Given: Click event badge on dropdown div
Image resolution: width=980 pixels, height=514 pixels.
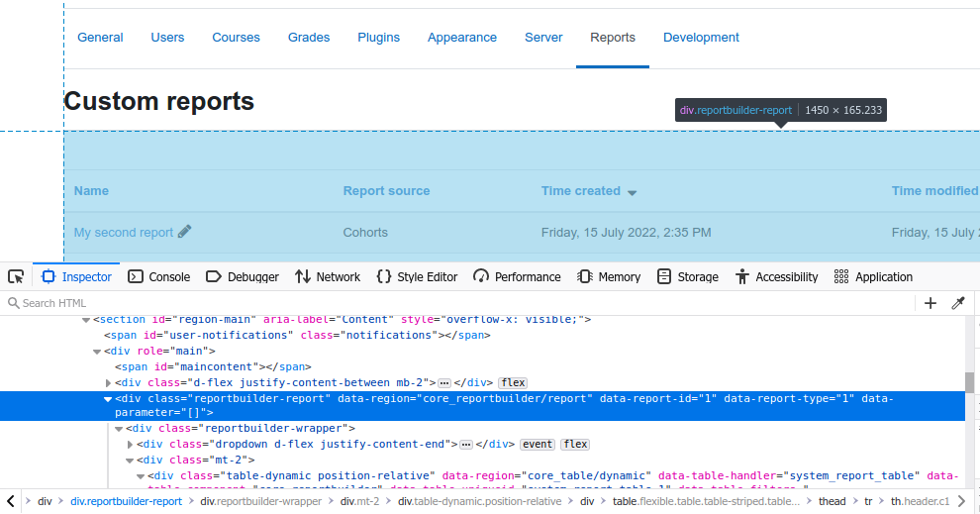Looking at the screenshot, I should pyautogui.click(x=538, y=444).
